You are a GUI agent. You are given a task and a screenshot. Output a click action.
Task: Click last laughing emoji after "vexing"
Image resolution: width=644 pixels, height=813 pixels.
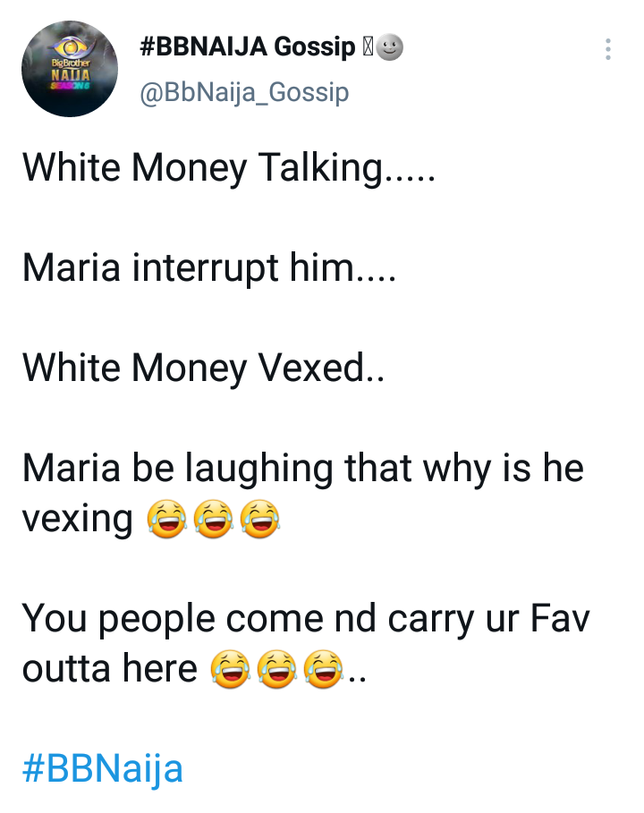(x=259, y=519)
